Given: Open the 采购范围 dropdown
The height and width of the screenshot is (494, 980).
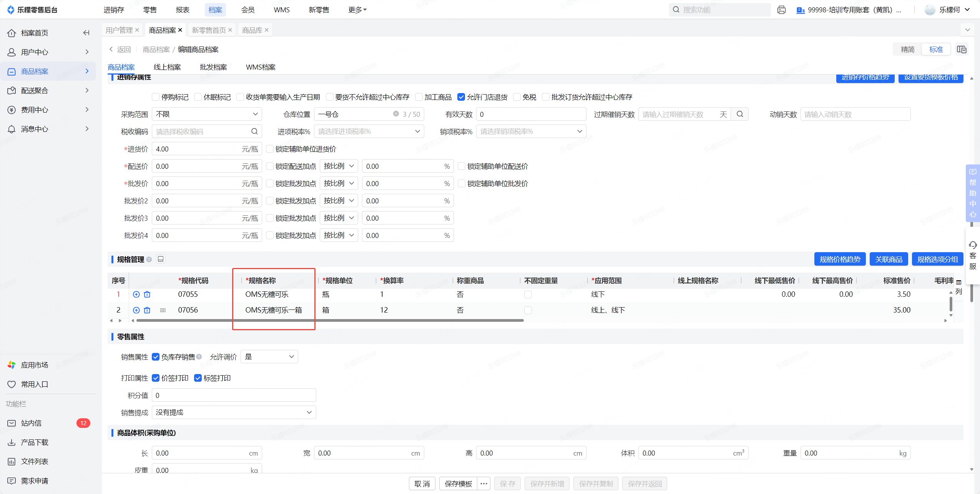Looking at the screenshot, I should [207, 114].
